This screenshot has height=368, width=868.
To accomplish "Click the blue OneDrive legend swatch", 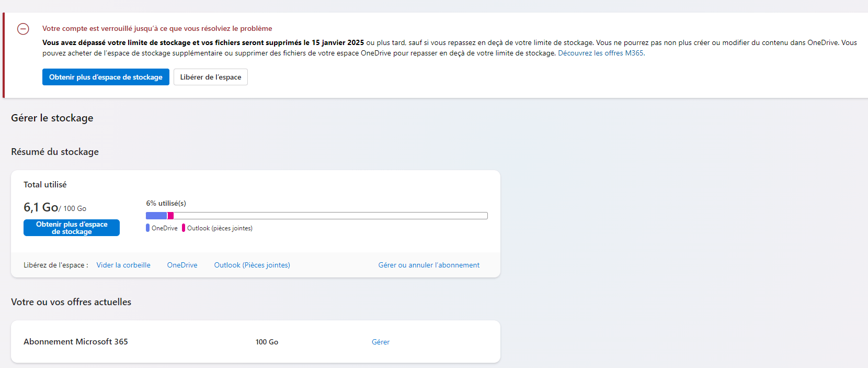I will point(148,228).
